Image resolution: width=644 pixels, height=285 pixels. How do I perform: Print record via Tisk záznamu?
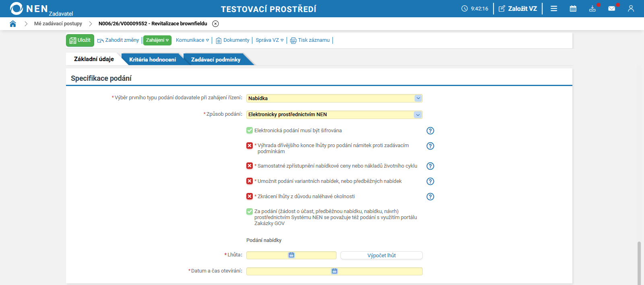[x=310, y=40]
